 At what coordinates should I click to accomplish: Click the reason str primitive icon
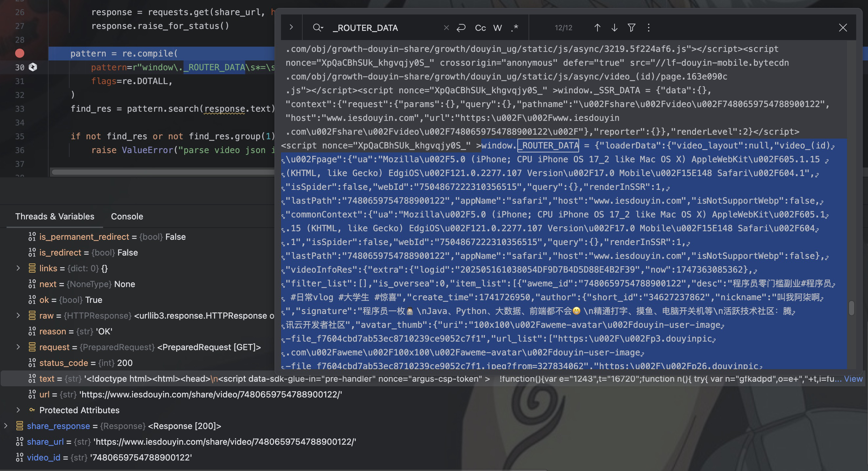32,331
